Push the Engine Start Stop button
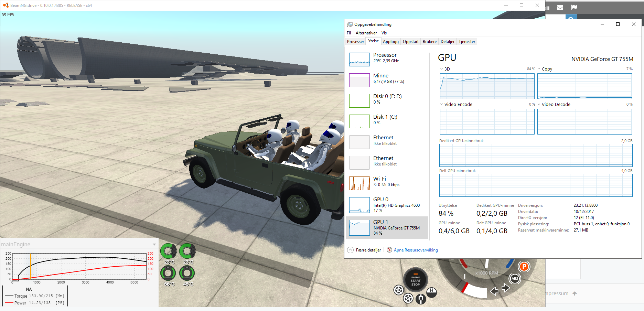Screen dimensions: 644x311 [415, 280]
